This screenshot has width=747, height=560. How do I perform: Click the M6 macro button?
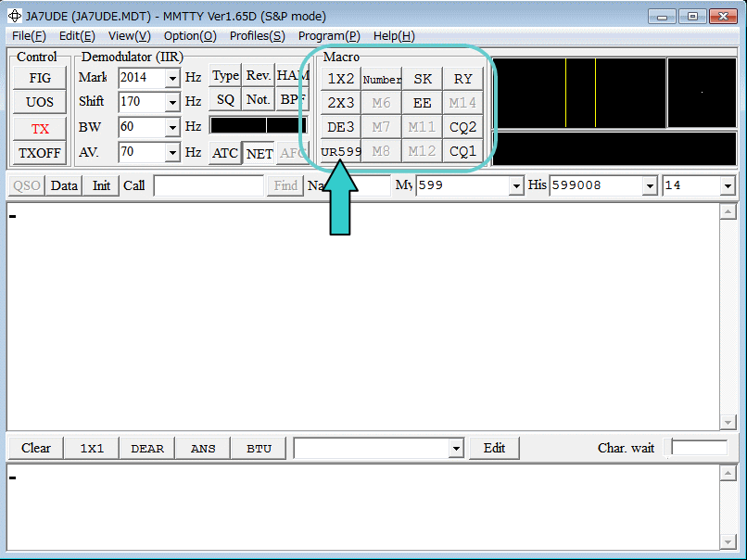coord(382,103)
